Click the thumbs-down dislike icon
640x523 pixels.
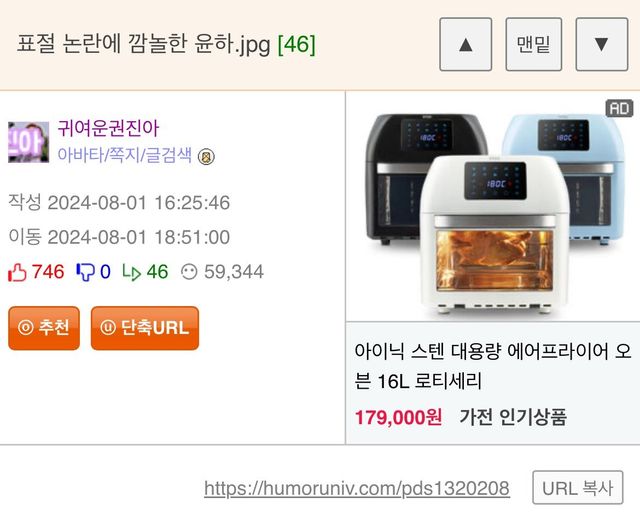[85, 272]
